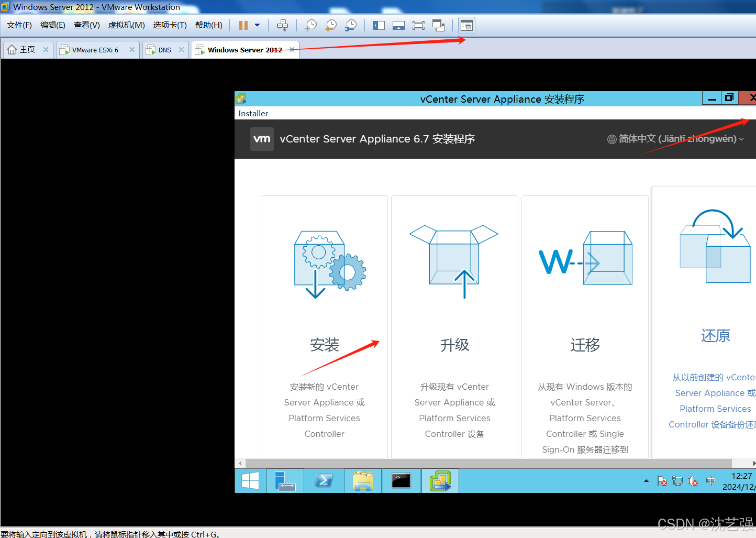Viewport: 756px width, 538px height.
Task: Click the 升级现有 vCenter description text
Action: (x=455, y=410)
